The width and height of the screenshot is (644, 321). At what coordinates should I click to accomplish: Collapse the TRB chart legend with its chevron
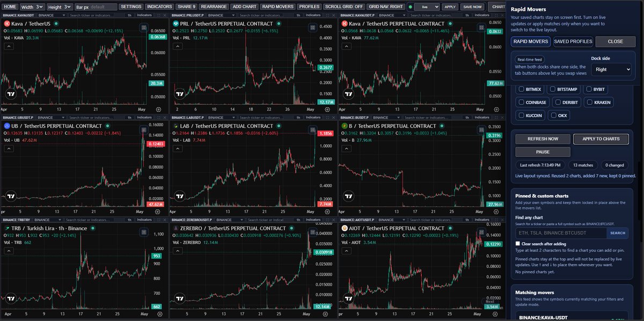coord(8,251)
